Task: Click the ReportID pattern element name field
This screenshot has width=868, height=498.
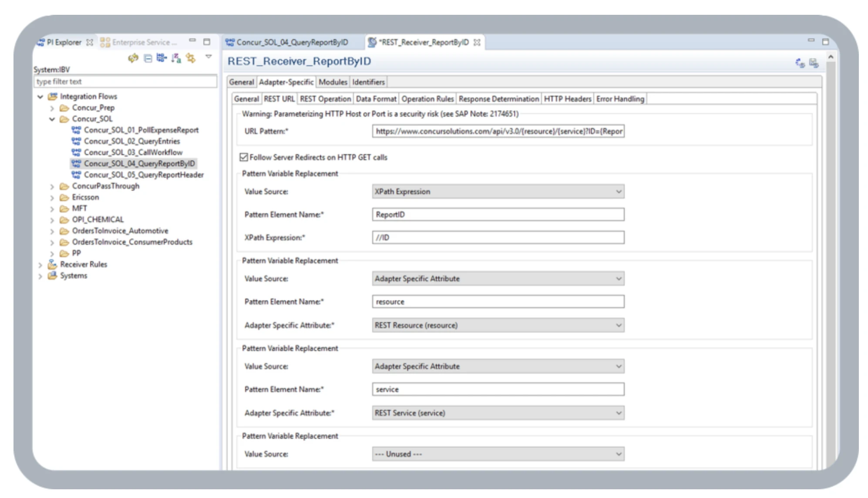Action: click(x=498, y=215)
